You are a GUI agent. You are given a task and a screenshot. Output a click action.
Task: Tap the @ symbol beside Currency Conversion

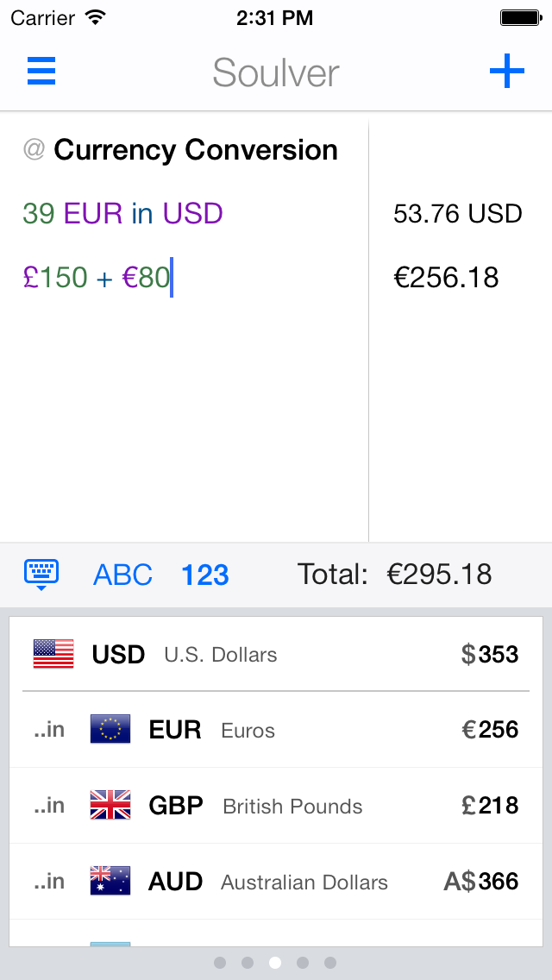pos(34,150)
